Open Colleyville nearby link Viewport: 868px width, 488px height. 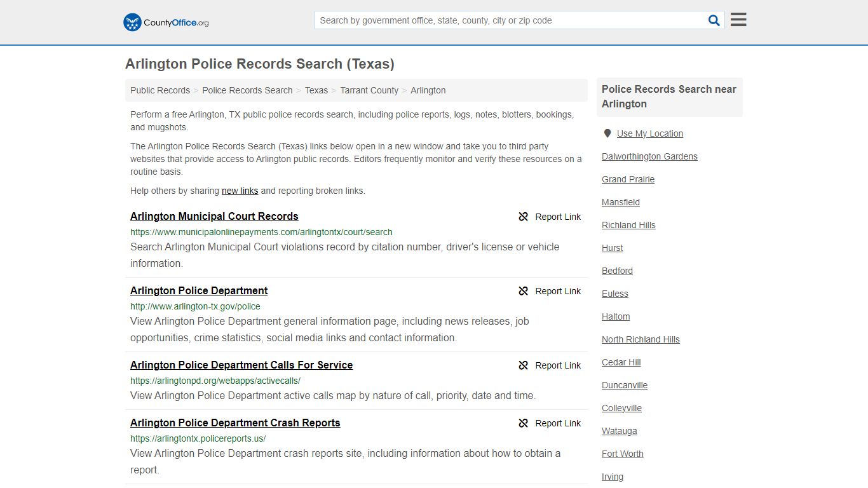621,408
